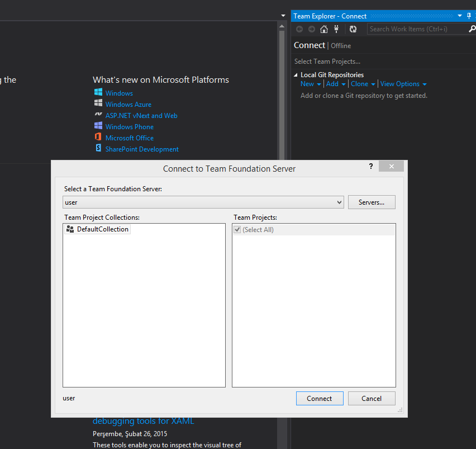476x449 pixels.
Task: Open the Windows Azure link
Action: pos(128,105)
